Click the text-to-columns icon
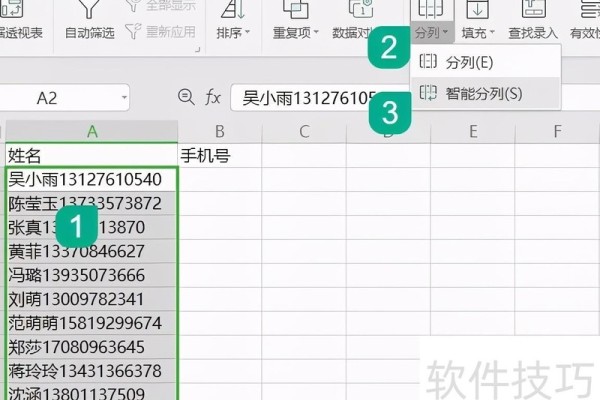600x400 pixels. pyautogui.click(x=431, y=8)
